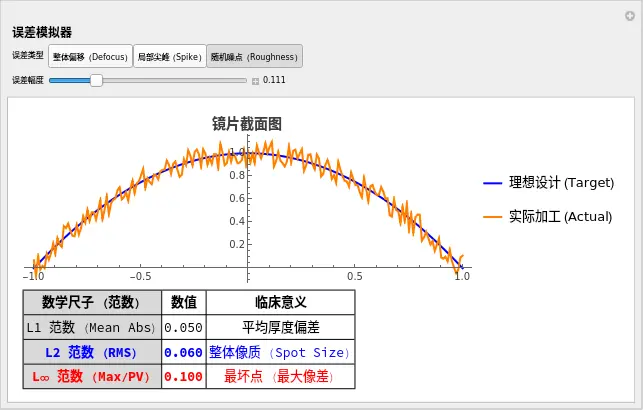Click the 数学尺子 (范数) table header

pyautogui.click(x=92, y=302)
